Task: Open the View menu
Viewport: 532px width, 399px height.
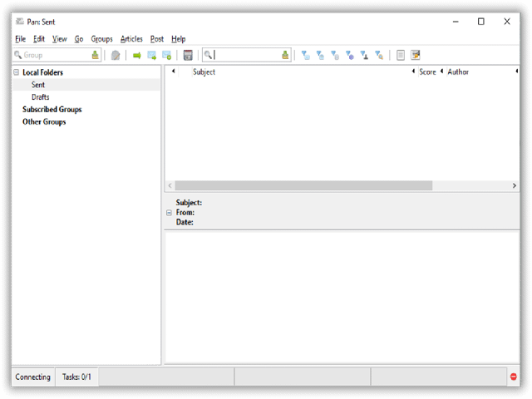Action: (59, 39)
